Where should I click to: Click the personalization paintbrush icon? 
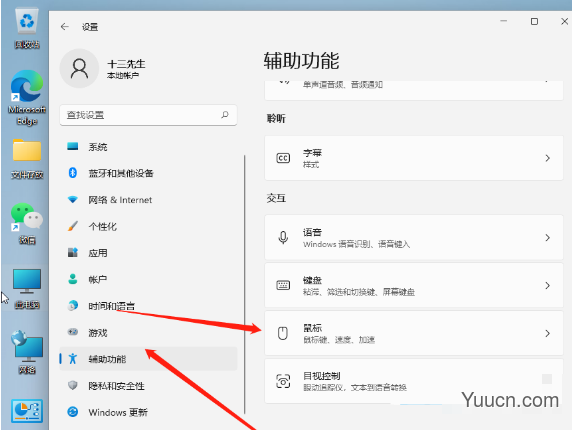[x=73, y=226]
